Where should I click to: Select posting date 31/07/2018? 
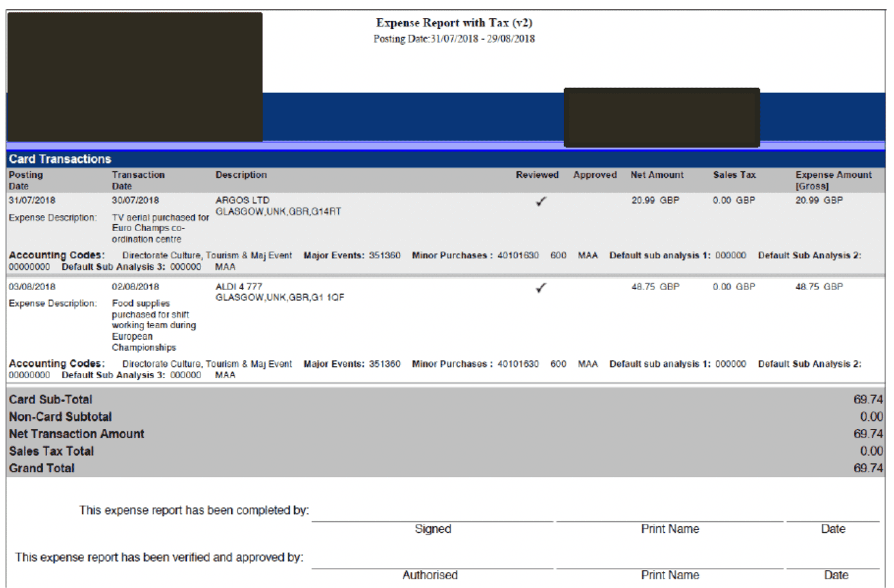[x=32, y=200]
